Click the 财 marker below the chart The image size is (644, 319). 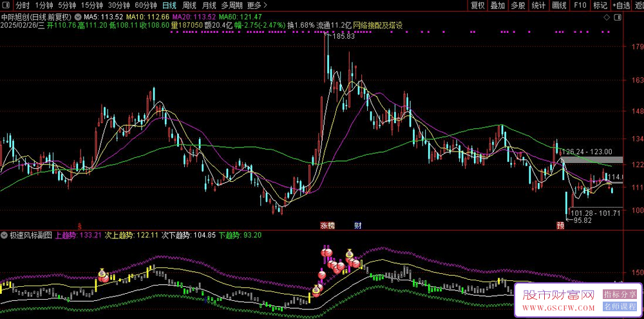358,226
